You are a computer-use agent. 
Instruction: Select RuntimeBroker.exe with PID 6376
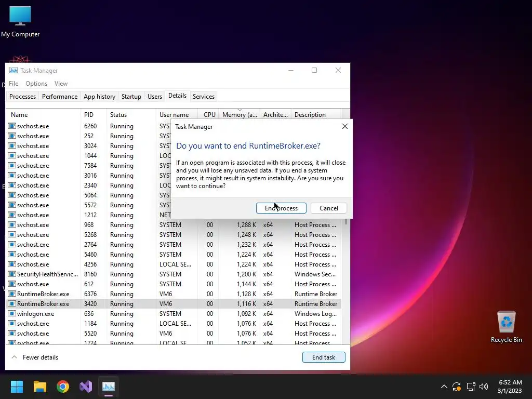coord(174,294)
